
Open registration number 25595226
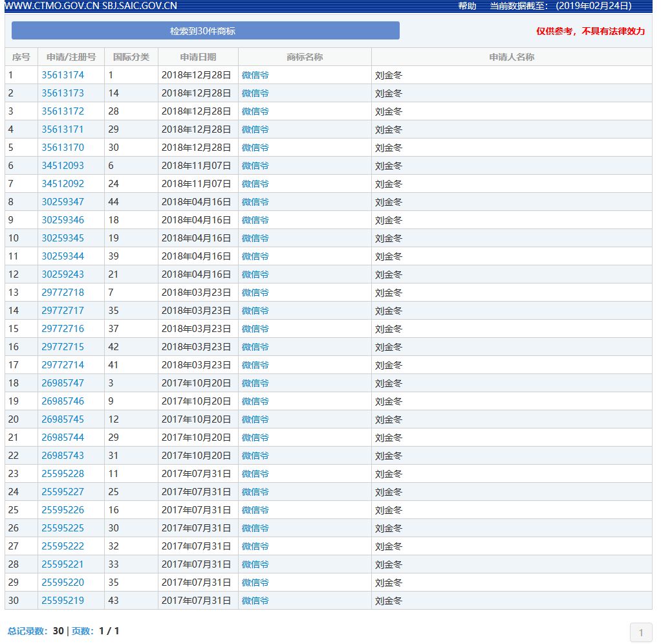pyautogui.click(x=63, y=510)
